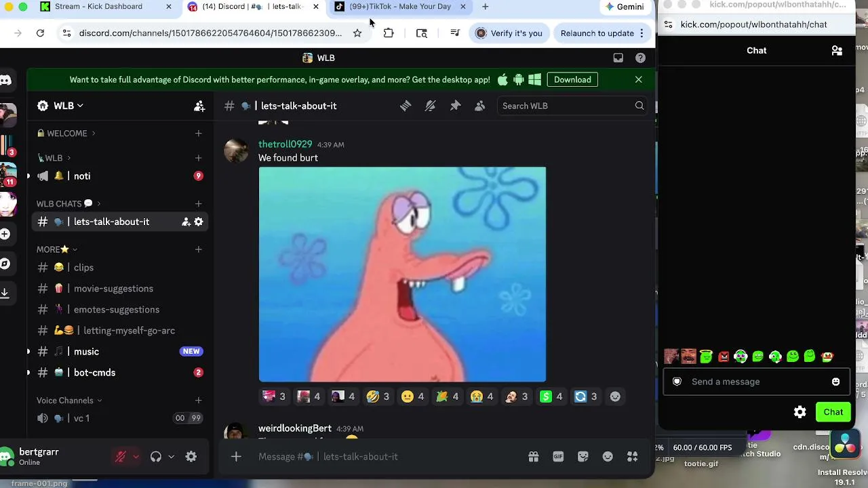Download the Discord desktop app
This screenshot has height=488, width=868.
click(572, 80)
